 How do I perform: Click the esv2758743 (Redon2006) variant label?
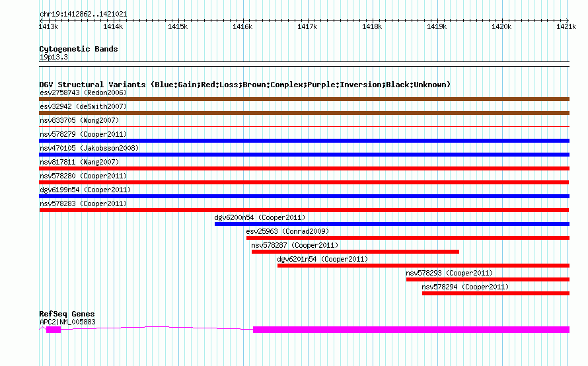click(x=83, y=92)
